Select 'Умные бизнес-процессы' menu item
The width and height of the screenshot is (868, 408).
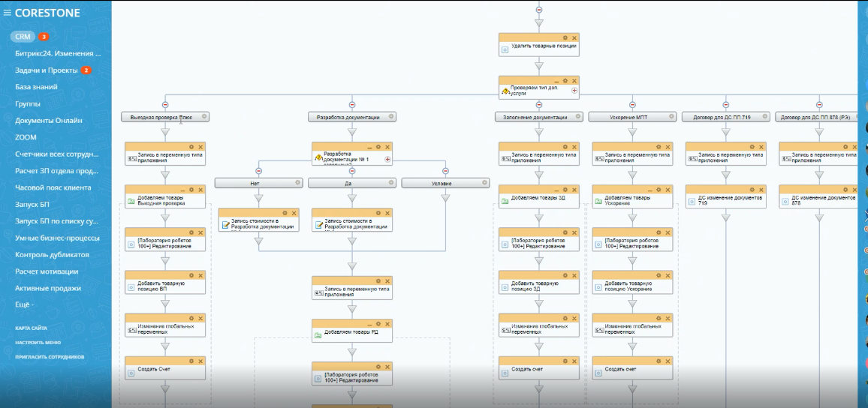point(57,238)
